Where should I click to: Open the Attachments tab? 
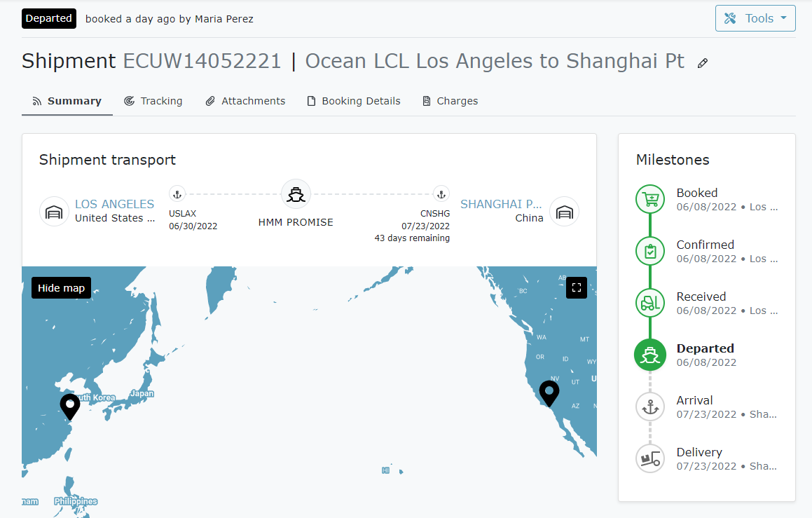pos(245,101)
